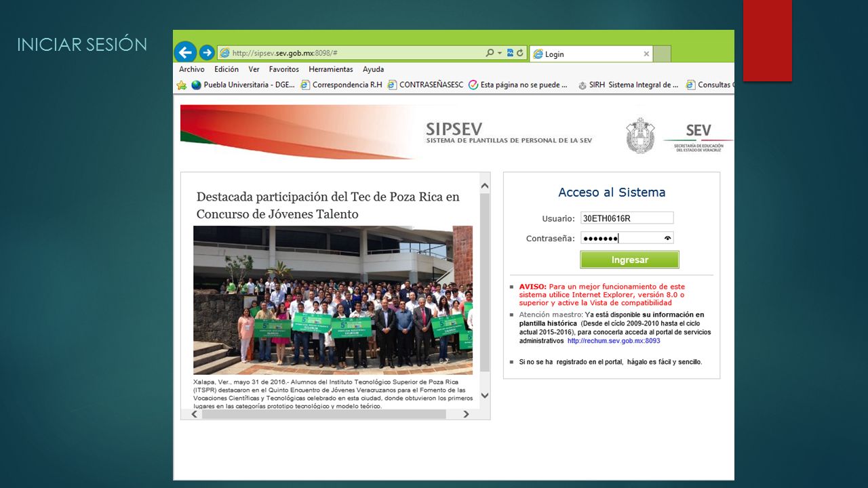868x488 pixels.
Task: Click the Veracruz state coat of arms
Action: [640, 135]
